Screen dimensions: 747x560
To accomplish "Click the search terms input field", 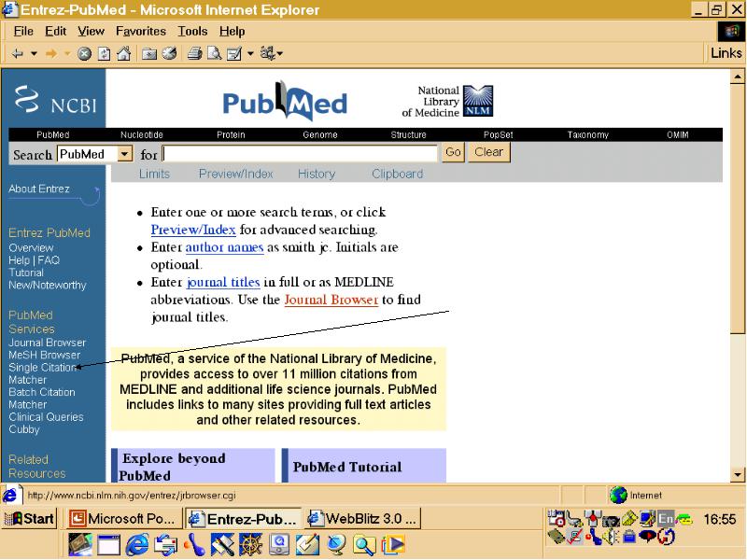I will coord(300,153).
